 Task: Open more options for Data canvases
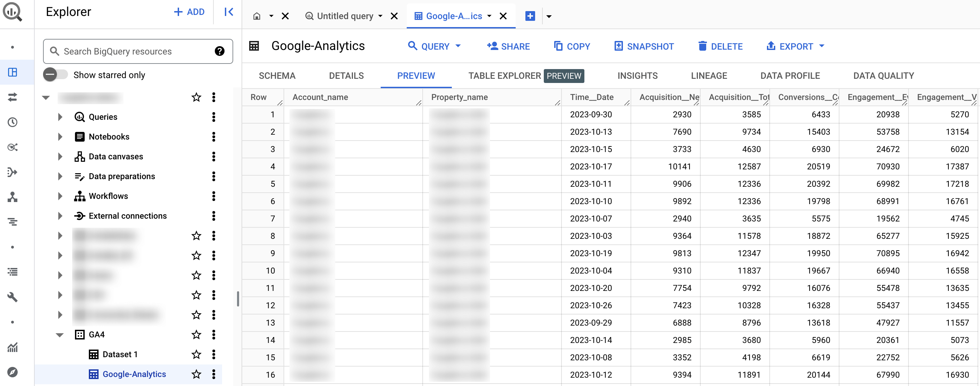click(214, 157)
